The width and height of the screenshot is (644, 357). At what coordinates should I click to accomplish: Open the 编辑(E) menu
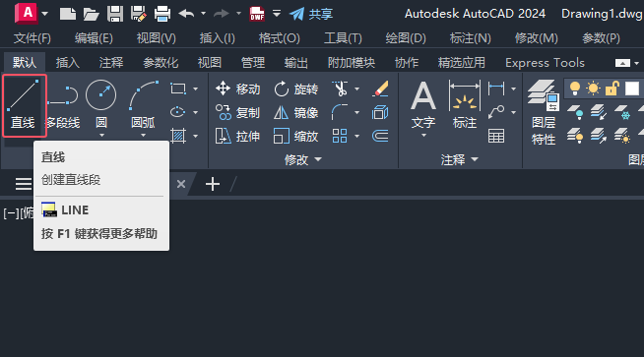point(94,38)
